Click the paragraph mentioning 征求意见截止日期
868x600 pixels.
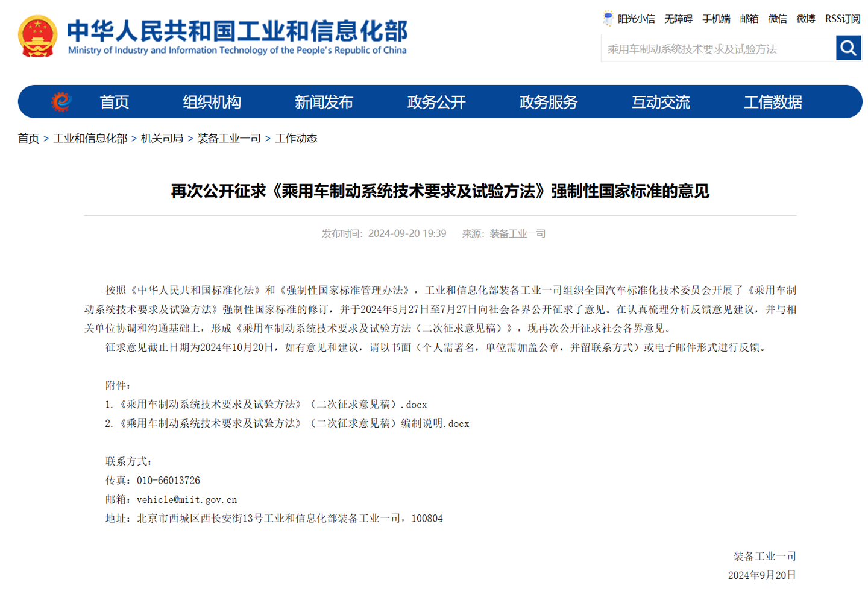436,347
